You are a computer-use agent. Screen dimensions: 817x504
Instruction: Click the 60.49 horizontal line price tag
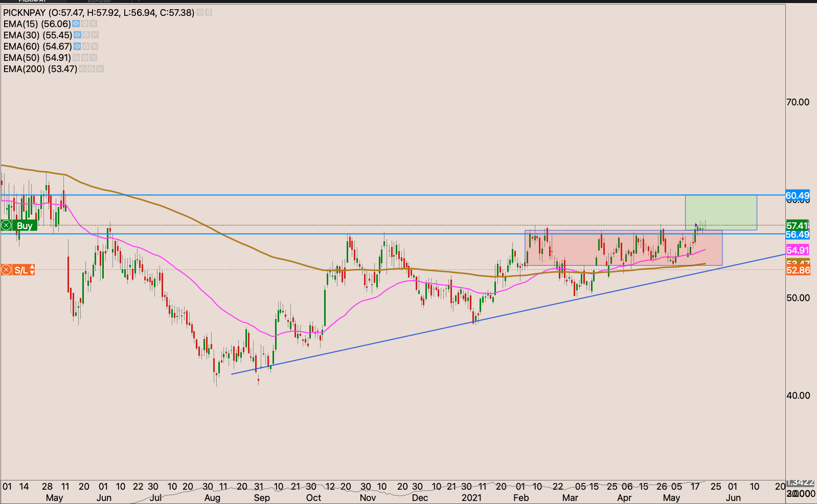tap(797, 195)
